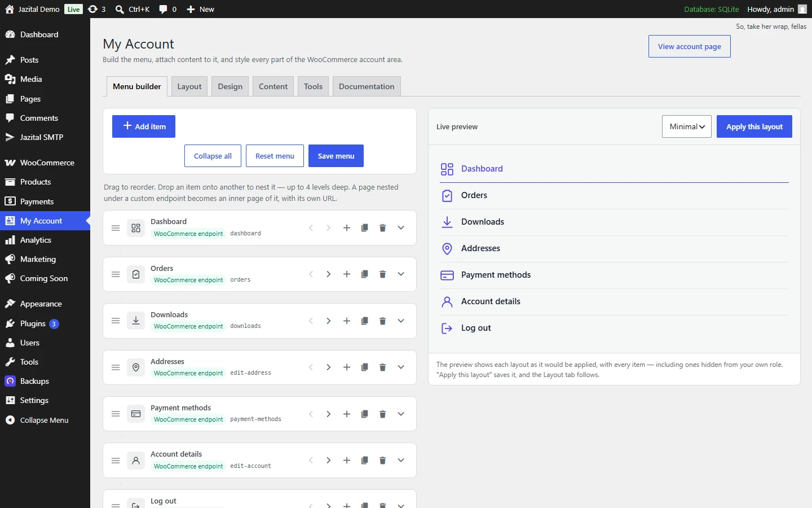Outdent Payment methods item with left arrow

(311, 414)
